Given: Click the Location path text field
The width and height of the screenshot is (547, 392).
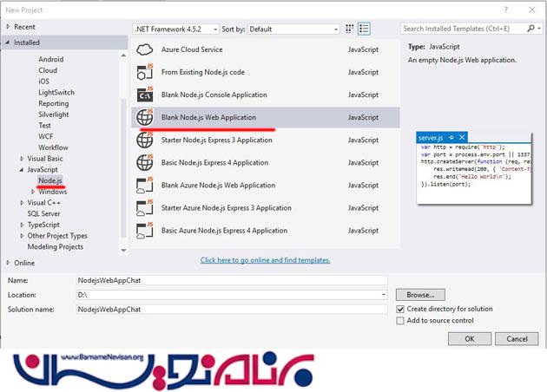Looking at the screenshot, I should pyautogui.click(x=228, y=295).
